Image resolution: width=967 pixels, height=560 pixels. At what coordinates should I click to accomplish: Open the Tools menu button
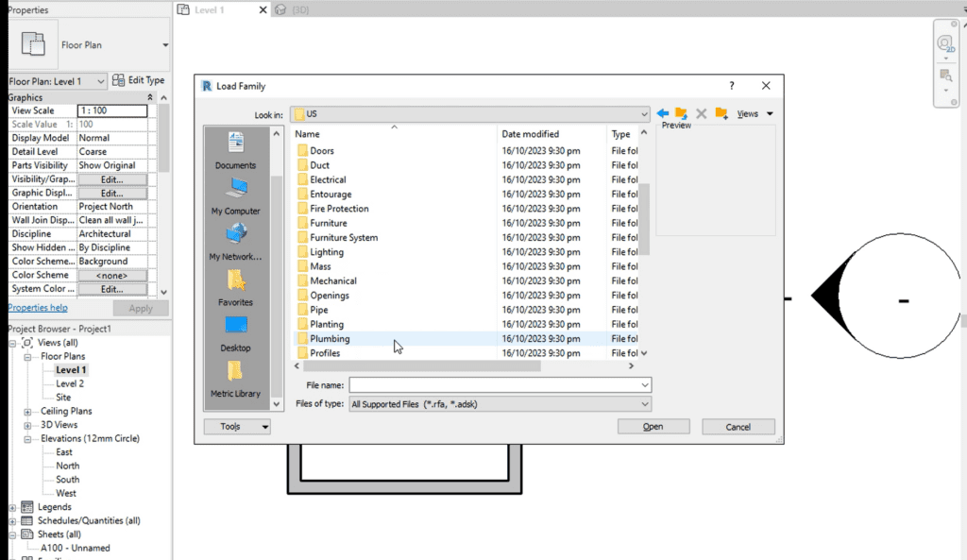(237, 427)
